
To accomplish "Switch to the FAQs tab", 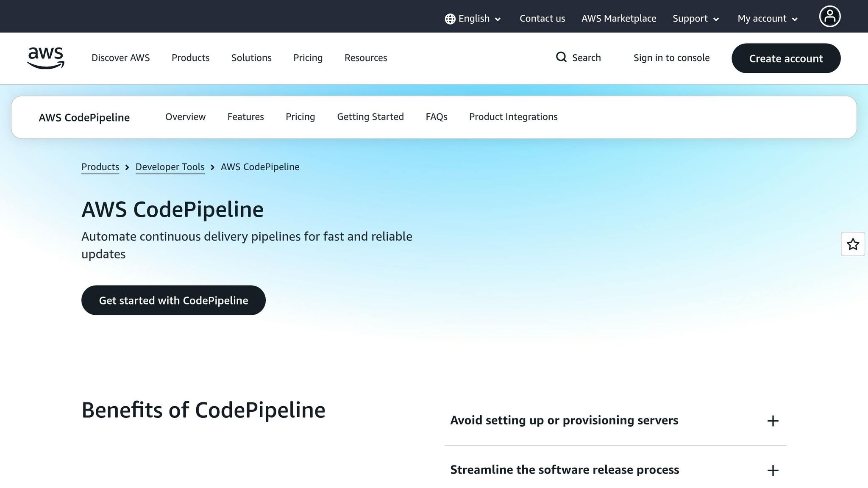I will coord(437,117).
